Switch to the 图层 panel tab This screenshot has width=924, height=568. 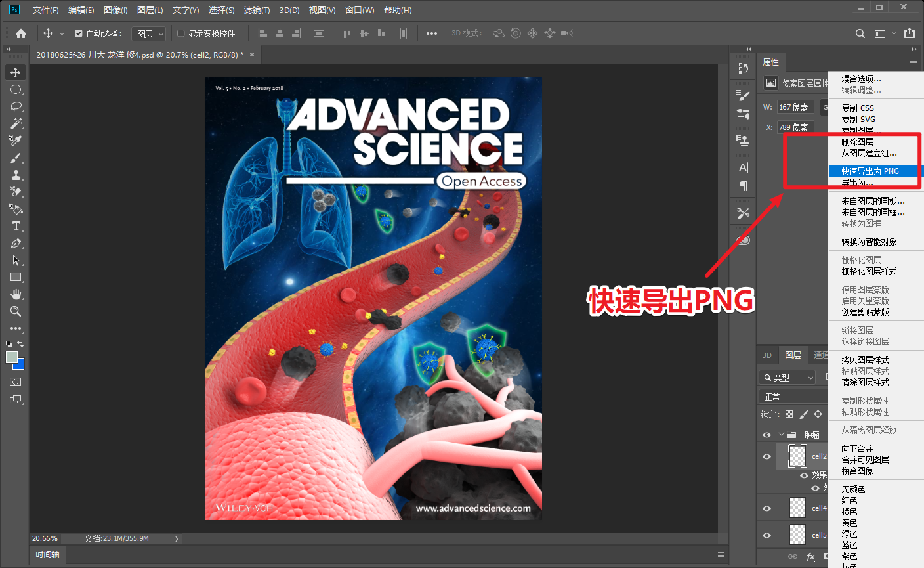[x=793, y=355]
